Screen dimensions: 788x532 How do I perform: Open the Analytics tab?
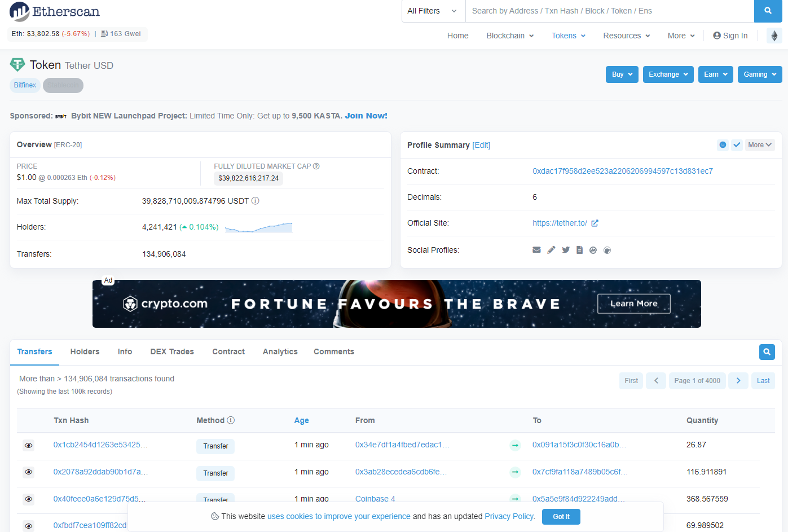tap(280, 351)
